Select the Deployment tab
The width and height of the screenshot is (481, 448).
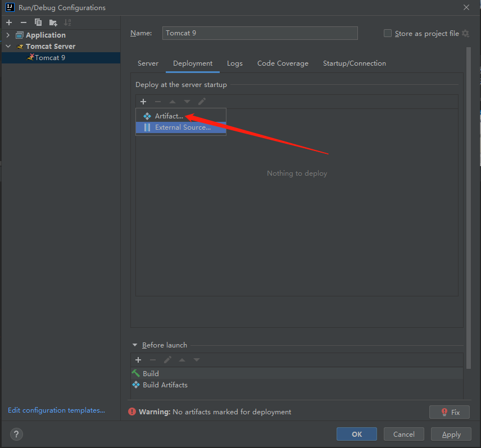point(193,63)
